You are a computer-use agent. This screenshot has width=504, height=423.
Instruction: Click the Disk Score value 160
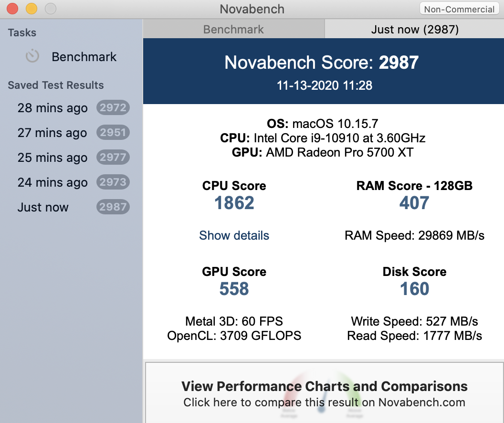click(x=414, y=289)
